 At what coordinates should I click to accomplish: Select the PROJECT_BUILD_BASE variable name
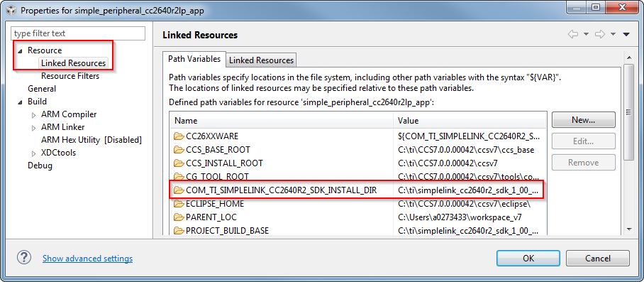pyautogui.click(x=227, y=231)
